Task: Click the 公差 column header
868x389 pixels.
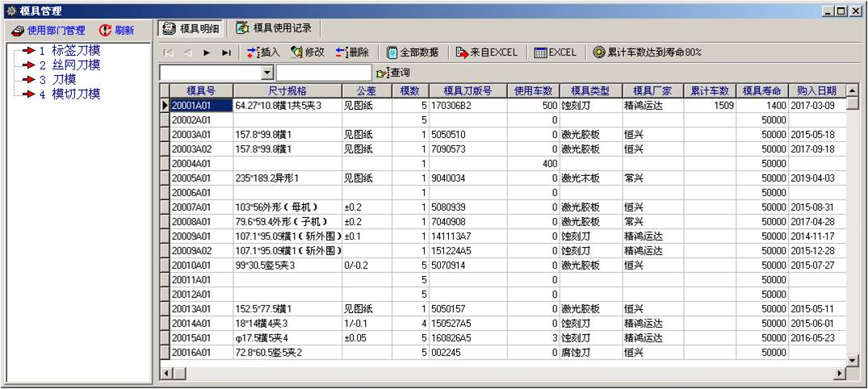Action: 367,90
